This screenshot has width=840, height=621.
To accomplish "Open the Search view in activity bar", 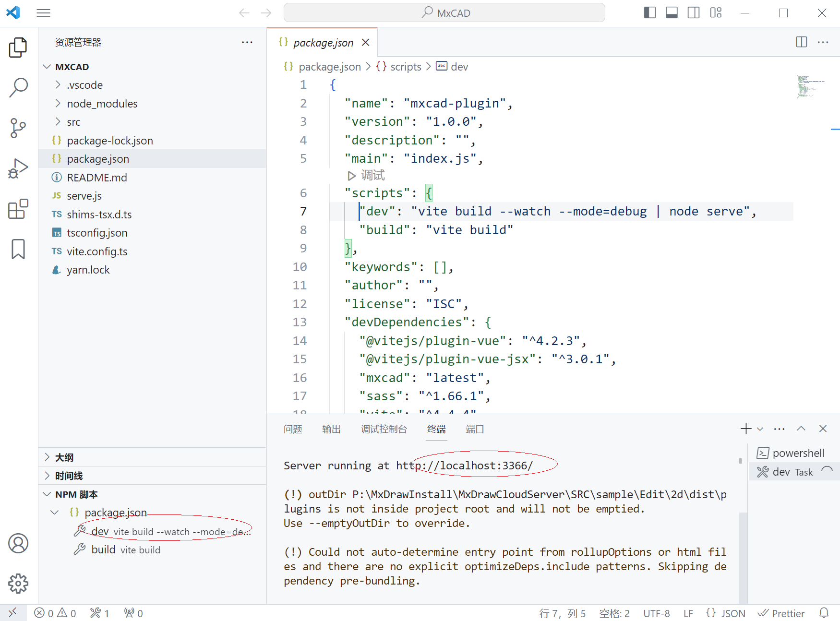I will click(18, 88).
